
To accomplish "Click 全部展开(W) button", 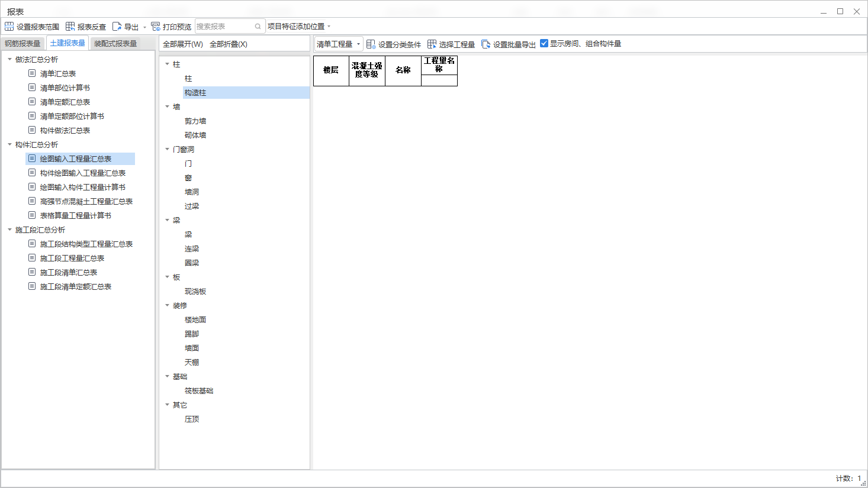I will 183,44.
